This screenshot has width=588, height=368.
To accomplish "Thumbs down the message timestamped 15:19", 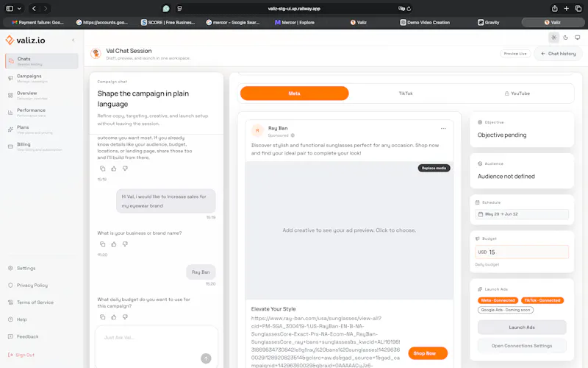I will tap(125, 169).
